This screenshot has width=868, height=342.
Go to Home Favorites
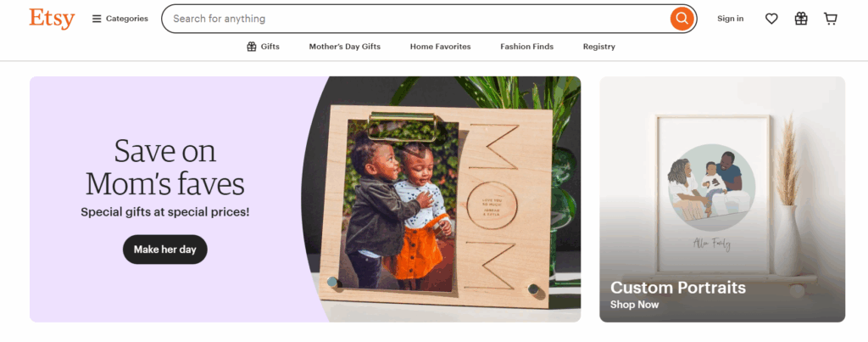(440, 47)
